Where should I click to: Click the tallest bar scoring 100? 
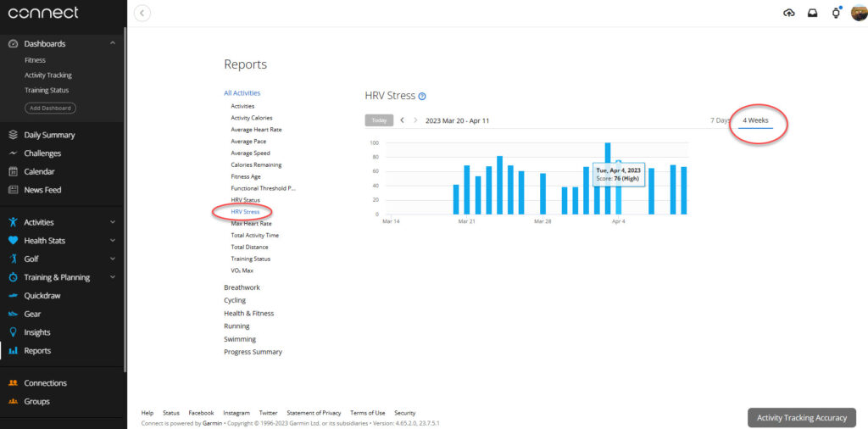607,178
